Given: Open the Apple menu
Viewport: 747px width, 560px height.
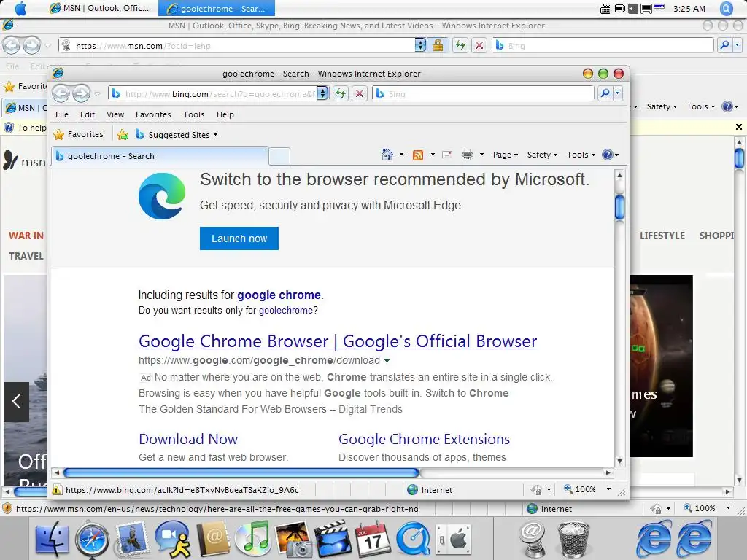Looking at the screenshot, I should pos(20,9).
